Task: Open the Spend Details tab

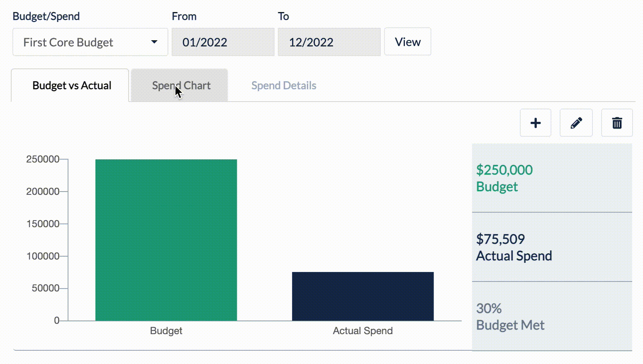Action: 284,85
